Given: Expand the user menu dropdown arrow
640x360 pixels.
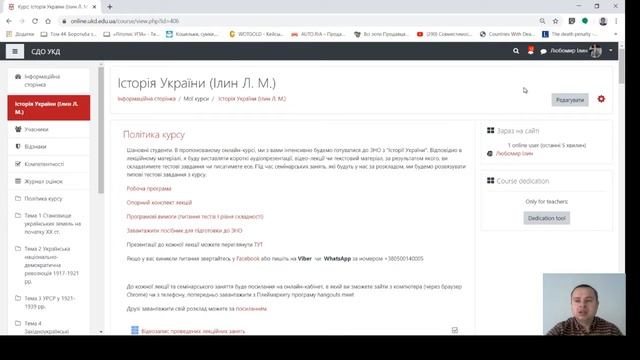Looking at the screenshot, I should 611,51.
